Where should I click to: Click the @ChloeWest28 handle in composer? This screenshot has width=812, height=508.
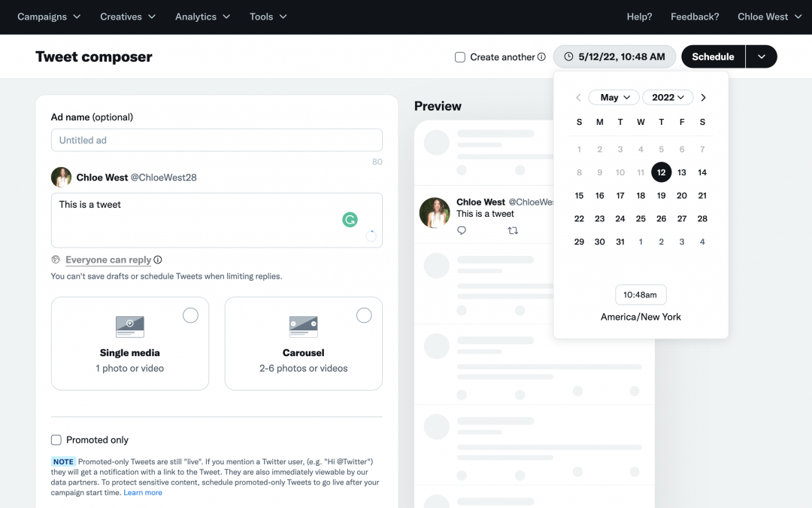pos(164,178)
